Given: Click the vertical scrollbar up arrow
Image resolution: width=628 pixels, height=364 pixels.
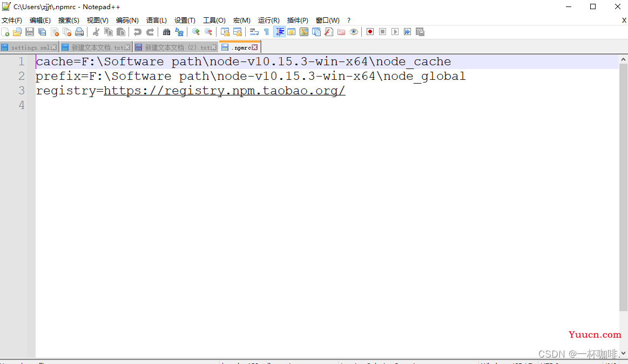Looking at the screenshot, I should 623,60.
